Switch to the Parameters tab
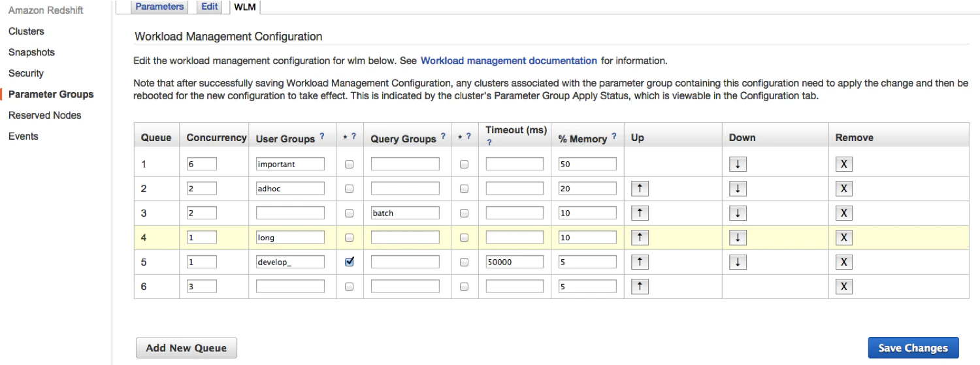The width and height of the screenshot is (980, 365). (x=159, y=7)
